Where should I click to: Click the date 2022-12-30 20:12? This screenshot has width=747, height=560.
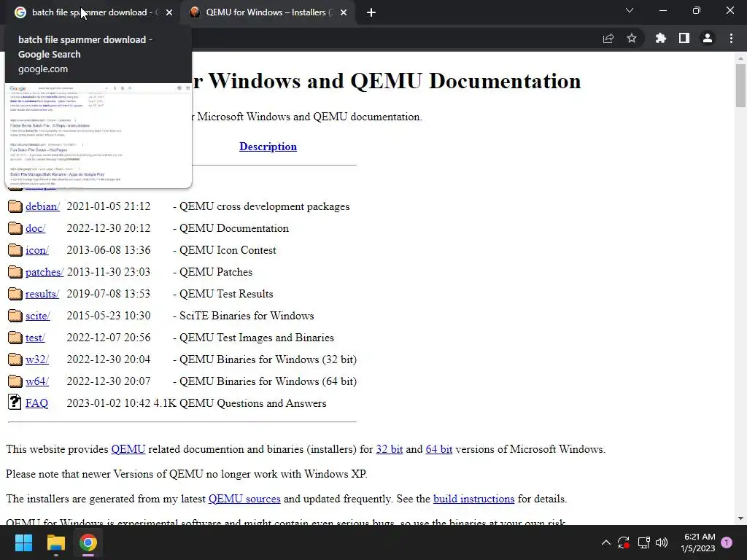point(109,228)
